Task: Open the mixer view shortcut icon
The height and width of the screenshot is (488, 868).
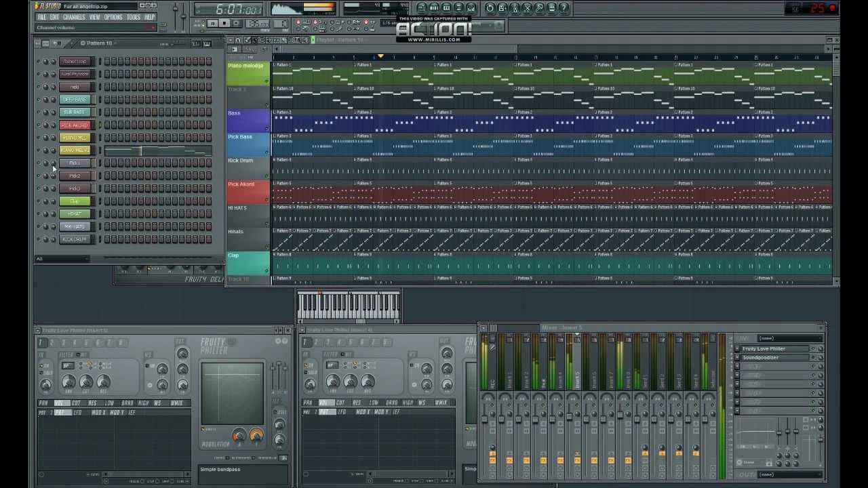Action: (471, 7)
